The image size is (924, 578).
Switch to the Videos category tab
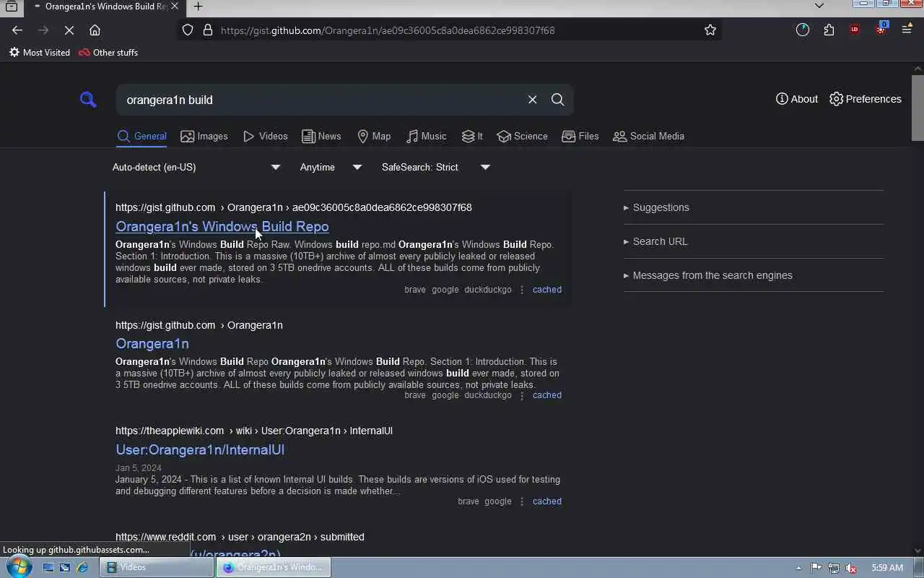pyautogui.click(x=266, y=136)
